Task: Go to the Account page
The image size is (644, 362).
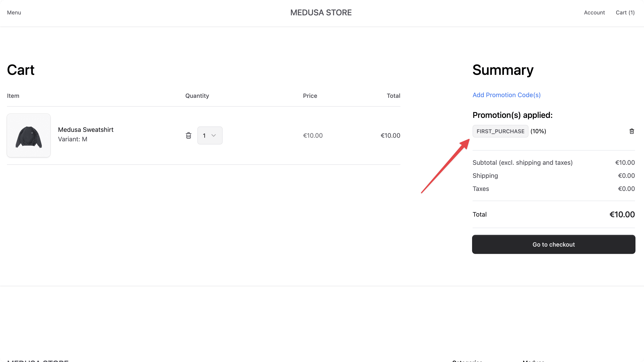Action: pyautogui.click(x=594, y=12)
